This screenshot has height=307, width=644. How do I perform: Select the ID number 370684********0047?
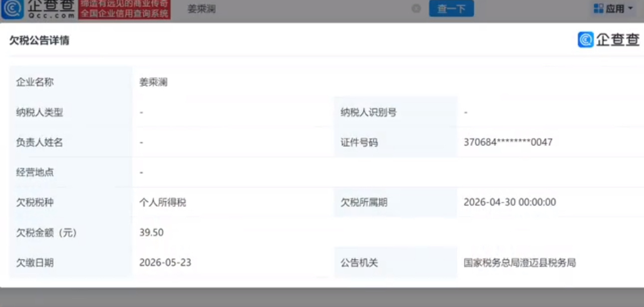(508, 142)
